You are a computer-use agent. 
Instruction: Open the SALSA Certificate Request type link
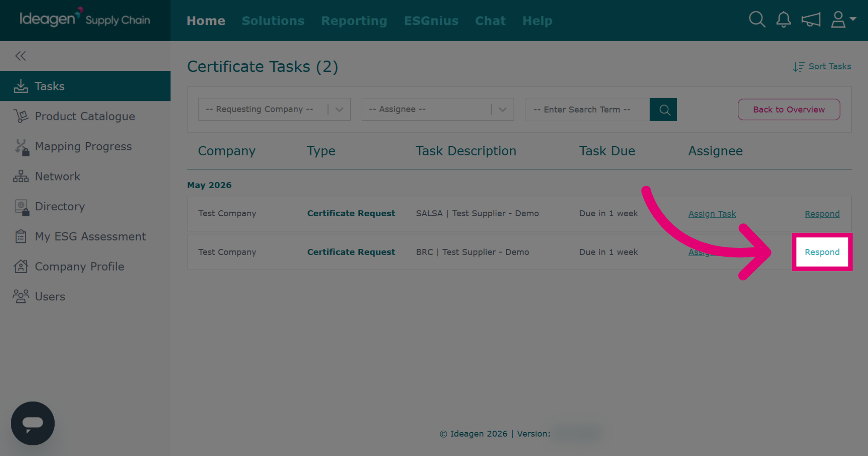[351, 213]
